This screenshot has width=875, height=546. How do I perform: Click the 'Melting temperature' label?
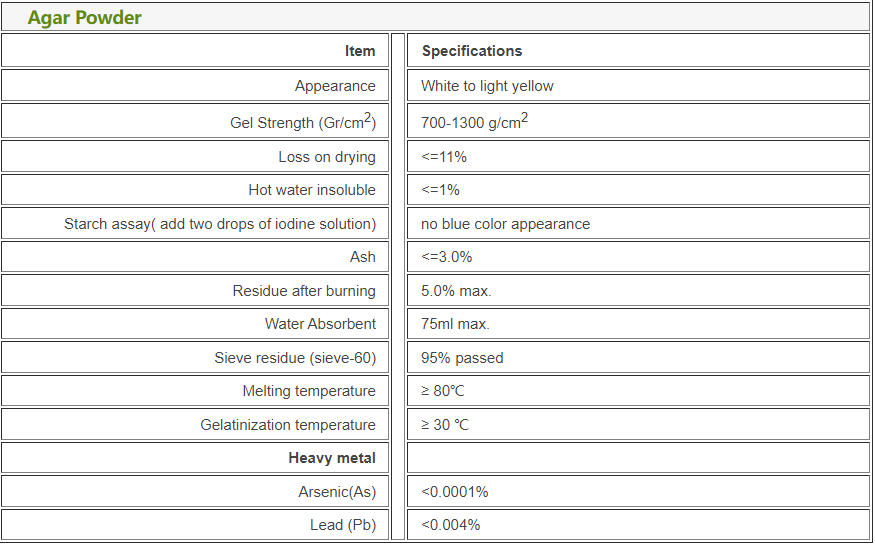(x=309, y=391)
